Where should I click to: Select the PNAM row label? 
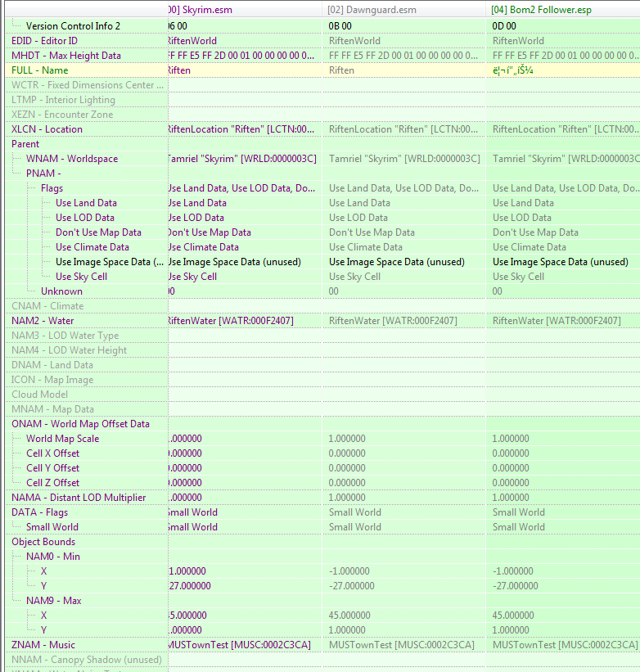tap(43, 174)
